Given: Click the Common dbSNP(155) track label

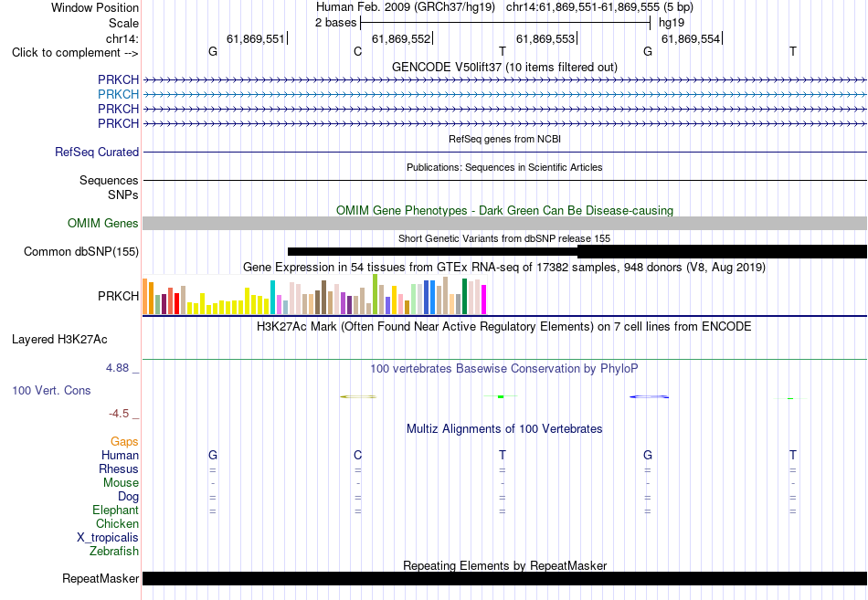Looking at the screenshot, I should (x=81, y=252).
